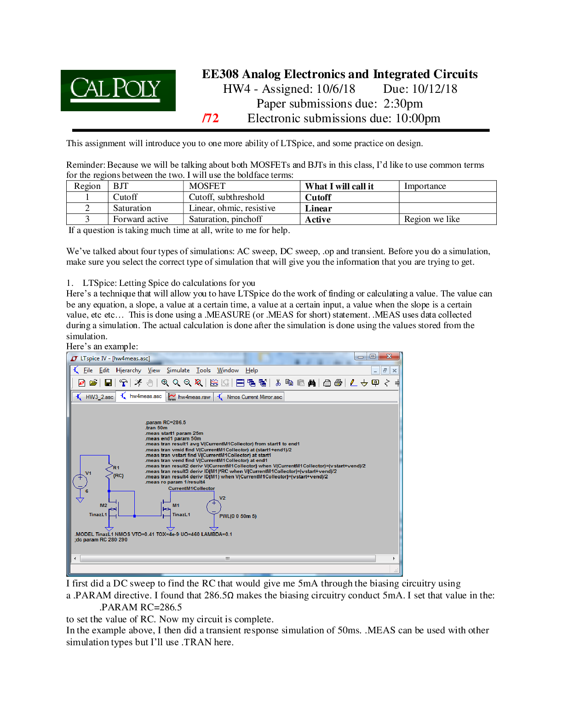Open the Control Panel hammer icon

[x=123, y=383]
